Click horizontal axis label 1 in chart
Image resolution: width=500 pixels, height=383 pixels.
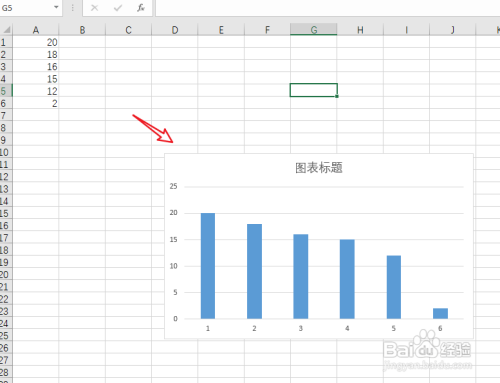pos(208,328)
